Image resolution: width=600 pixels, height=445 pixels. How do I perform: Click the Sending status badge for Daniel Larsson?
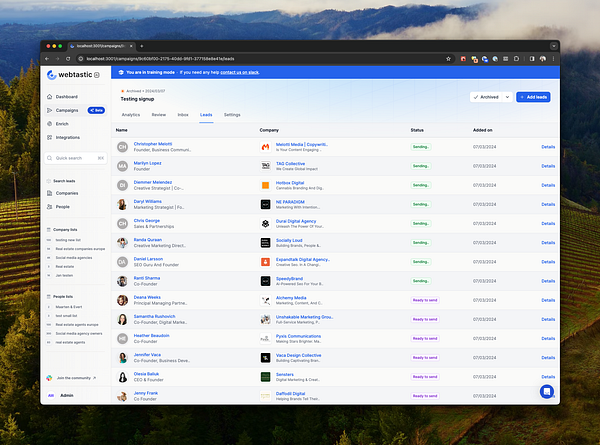point(421,262)
